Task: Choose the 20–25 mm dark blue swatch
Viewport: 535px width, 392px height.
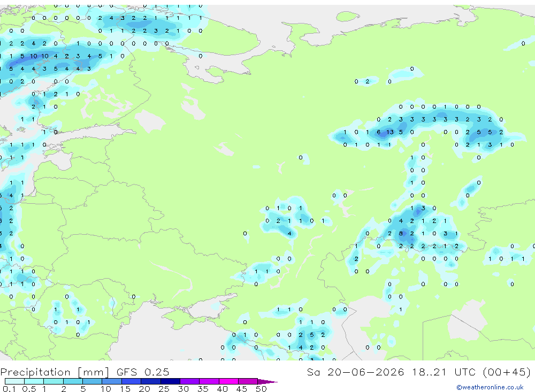Action: (150, 381)
